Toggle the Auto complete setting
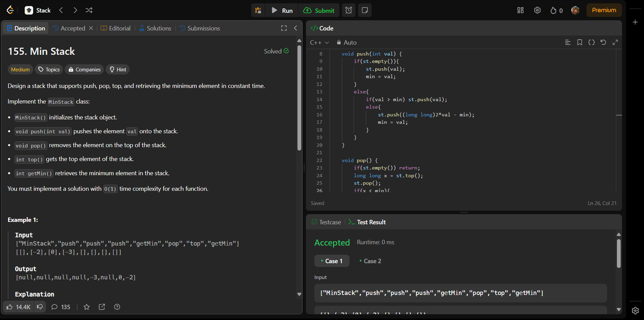Image resolution: width=644 pixels, height=320 pixels. tap(346, 42)
